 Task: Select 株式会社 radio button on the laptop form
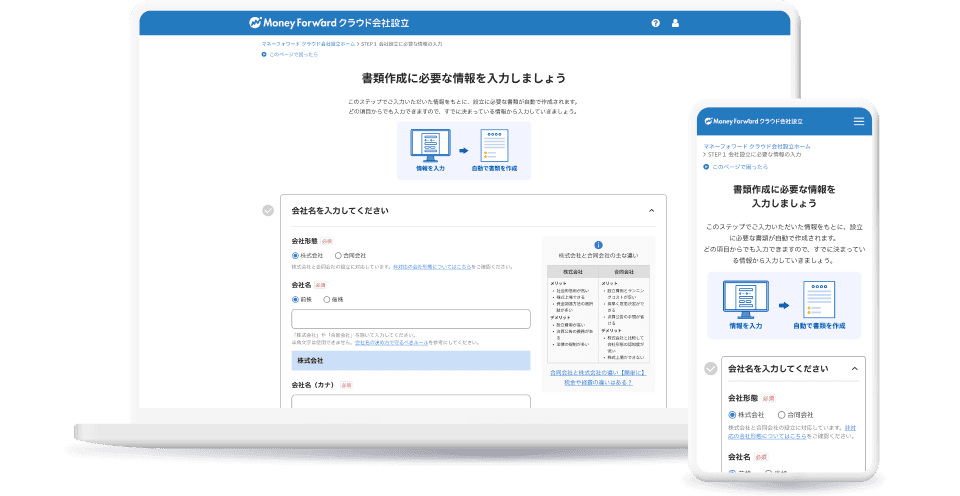[295, 255]
